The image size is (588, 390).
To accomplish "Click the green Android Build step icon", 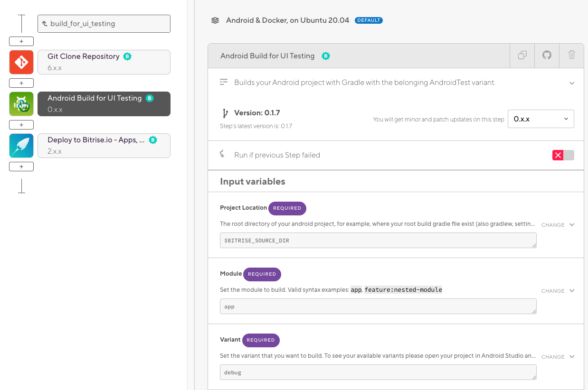I will click(21, 103).
